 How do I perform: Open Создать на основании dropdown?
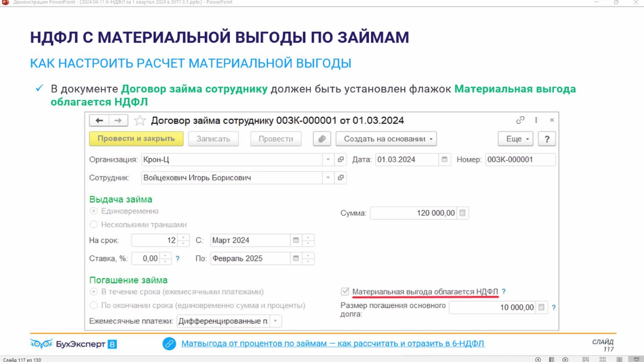(386, 139)
